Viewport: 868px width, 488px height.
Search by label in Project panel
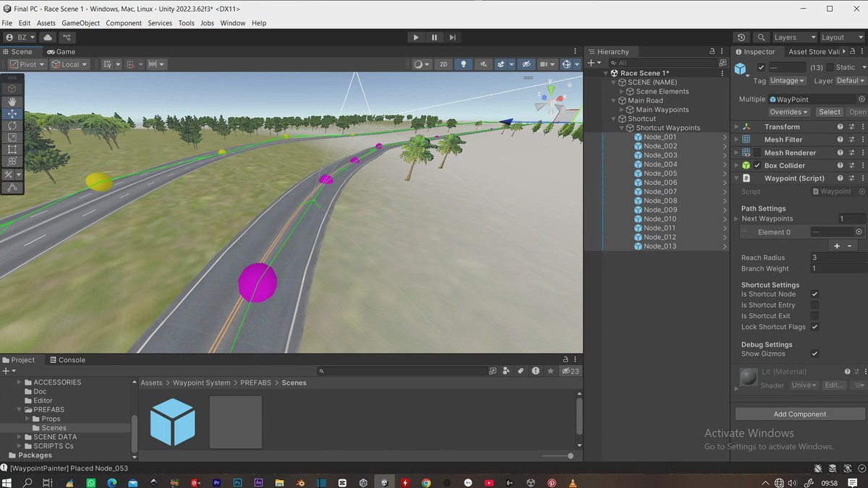[x=520, y=371]
